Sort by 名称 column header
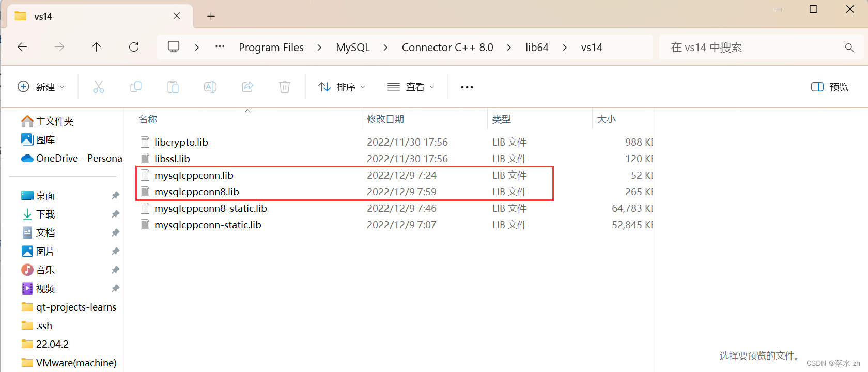Viewport: 868px width, 372px height. pyautogui.click(x=148, y=119)
